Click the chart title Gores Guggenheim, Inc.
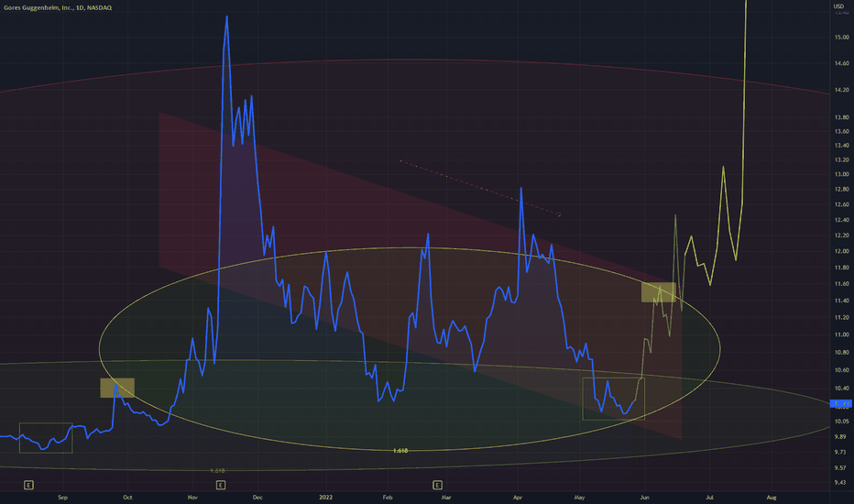This screenshot has height=504, width=854. tap(38, 7)
